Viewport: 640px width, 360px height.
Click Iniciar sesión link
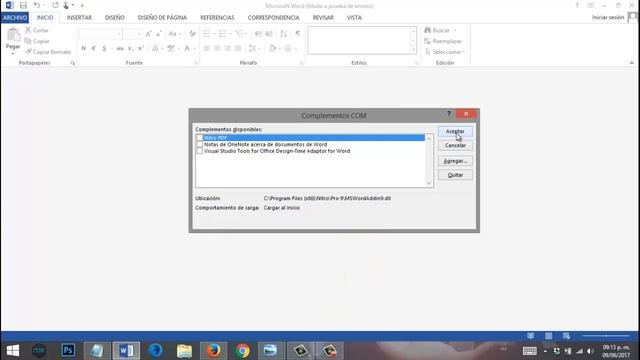608,18
